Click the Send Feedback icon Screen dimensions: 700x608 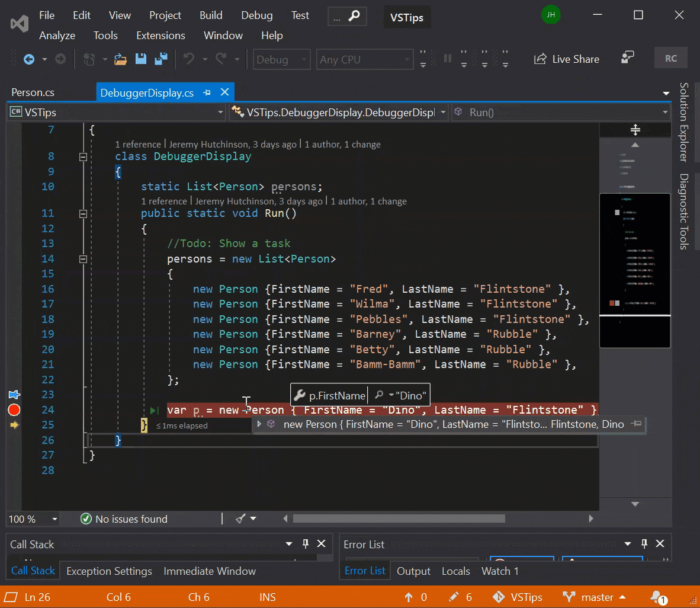627,58
